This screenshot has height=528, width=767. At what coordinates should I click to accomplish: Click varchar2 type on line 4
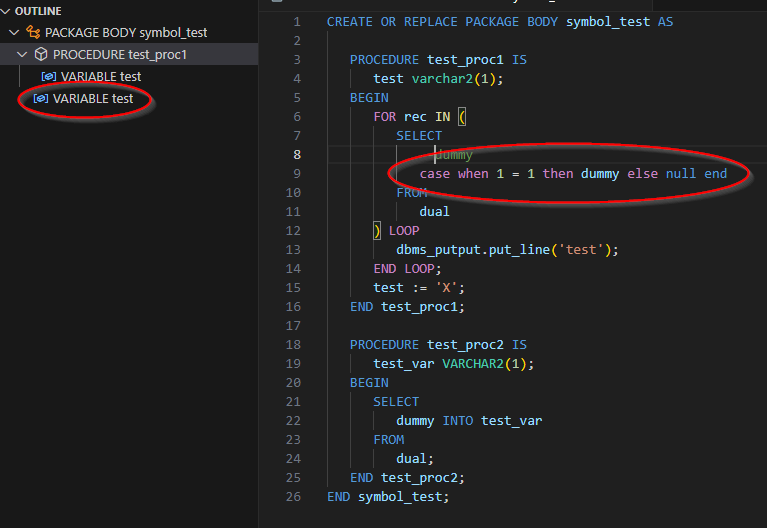coord(442,79)
